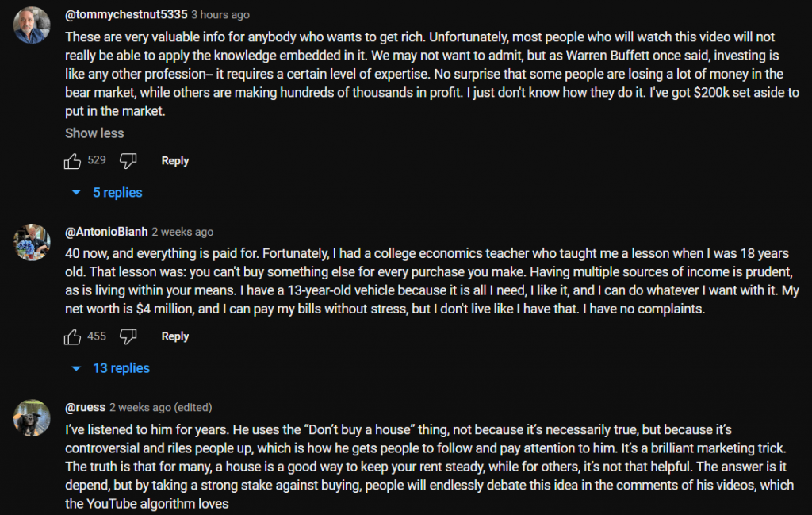Dislike the comment by @AntonioBianh
This screenshot has height=515, width=812.
(x=128, y=336)
